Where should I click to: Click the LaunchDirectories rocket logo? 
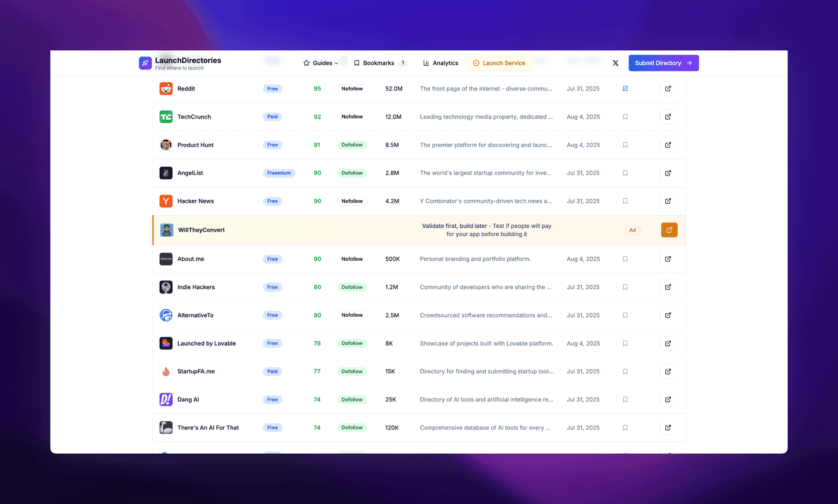[x=145, y=63]
